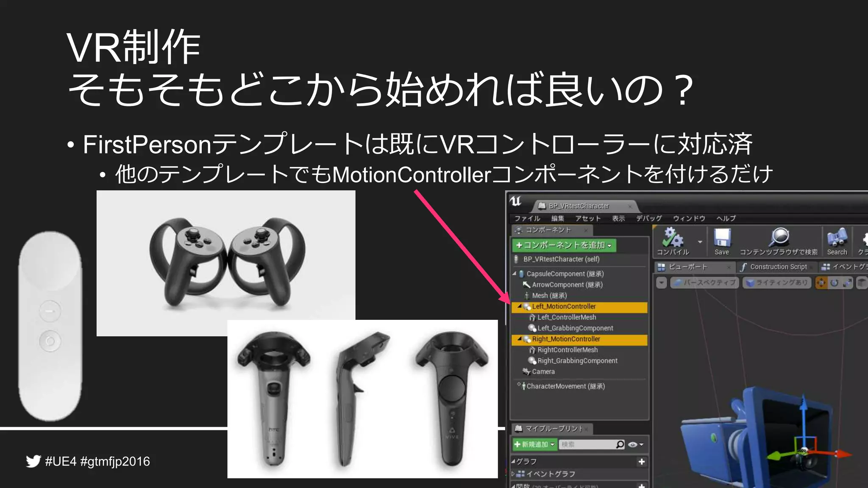Click the blue up-axis gizmo arrow
Viewport: 868px width, 488px height.
pyautogui.click(x=803, y=402)
